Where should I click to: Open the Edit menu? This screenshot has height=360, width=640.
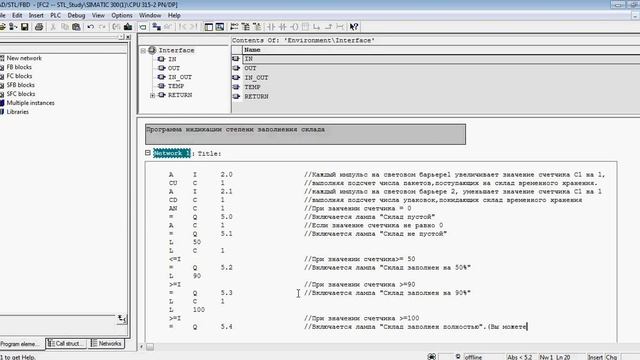[17, 16]
